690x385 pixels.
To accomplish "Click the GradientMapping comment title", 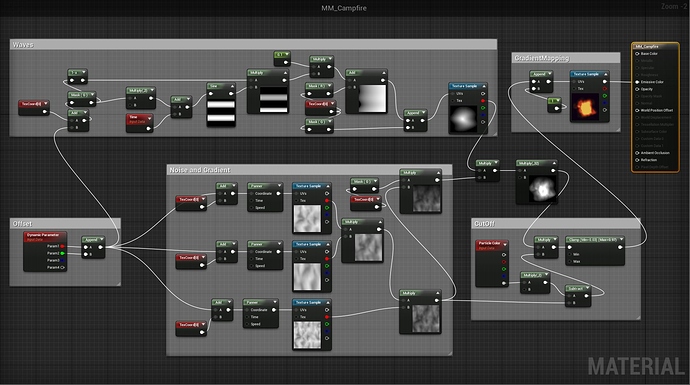I will pyautogui.click(x=542, y=58).
